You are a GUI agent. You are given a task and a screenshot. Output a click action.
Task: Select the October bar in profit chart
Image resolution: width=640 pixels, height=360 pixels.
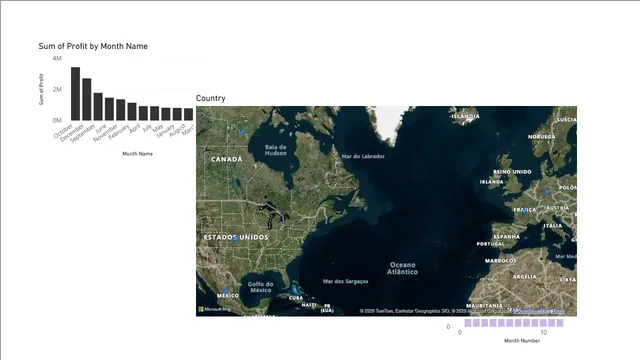(x=76, y=93)
